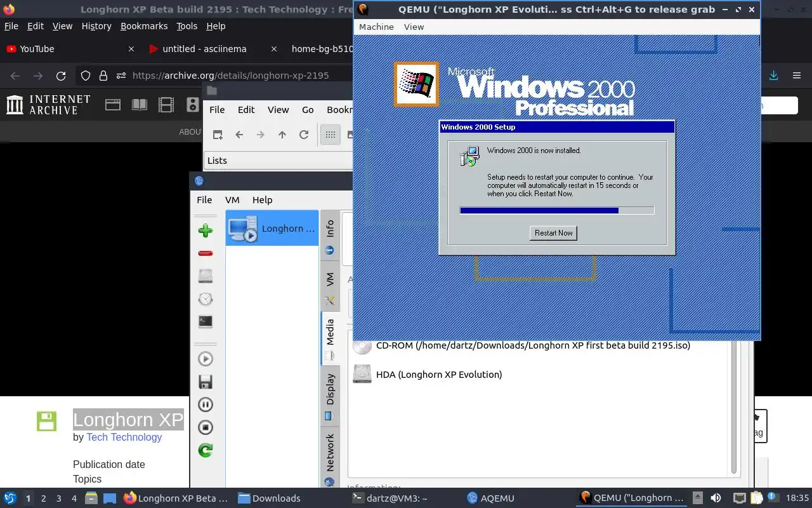812x508 pixels.
Task: Click the Internet Archive logo
Action: [x=49, y=105]
